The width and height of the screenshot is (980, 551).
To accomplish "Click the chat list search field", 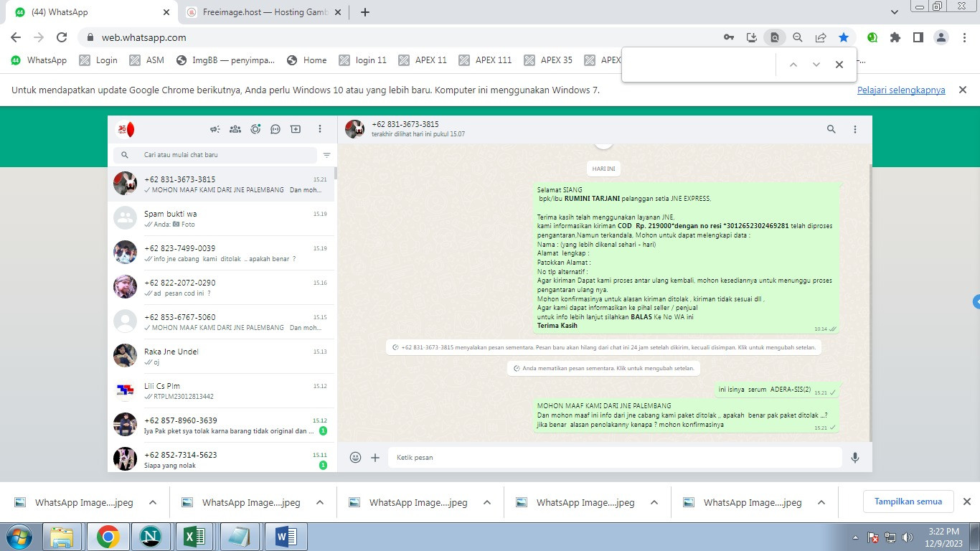I will [215, 155].
